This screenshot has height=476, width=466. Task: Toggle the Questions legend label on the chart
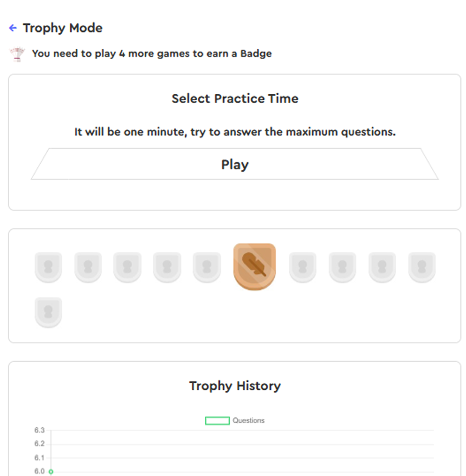tap(249, 421)
